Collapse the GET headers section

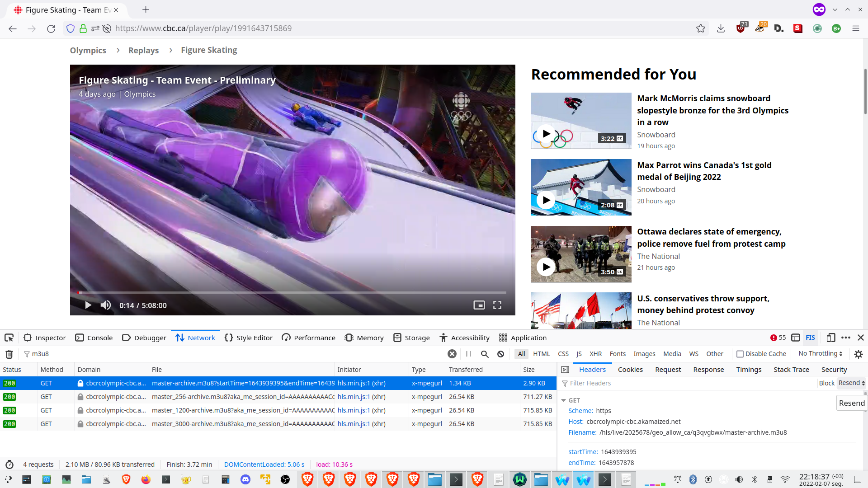pyautogui.click(x=564, y=401)
